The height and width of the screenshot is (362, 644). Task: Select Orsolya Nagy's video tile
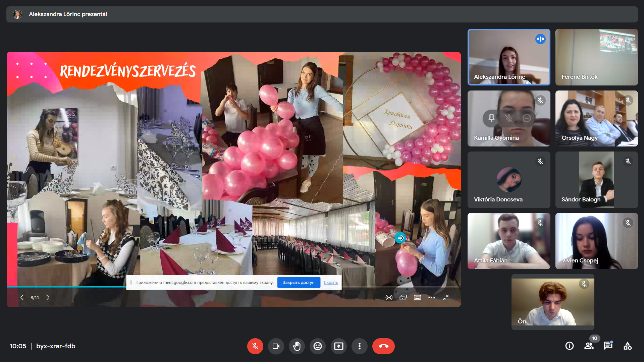pyautogui.click(x=596, y=118)
